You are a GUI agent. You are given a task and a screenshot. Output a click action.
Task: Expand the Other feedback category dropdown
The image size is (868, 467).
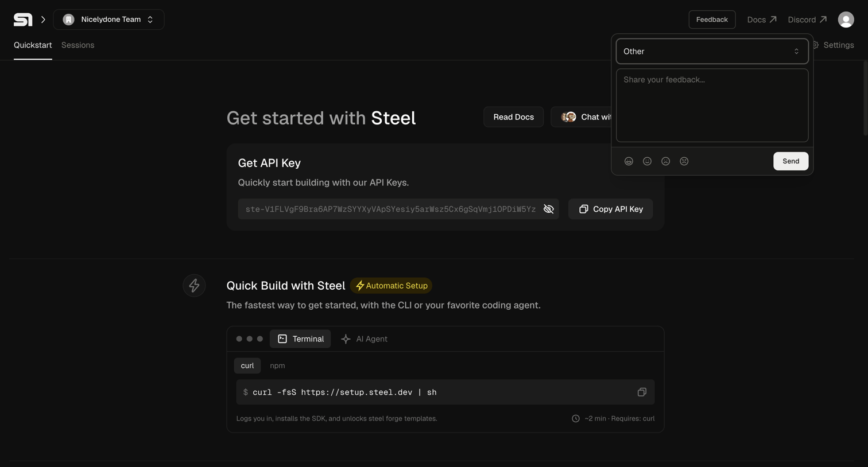point(712,52)
